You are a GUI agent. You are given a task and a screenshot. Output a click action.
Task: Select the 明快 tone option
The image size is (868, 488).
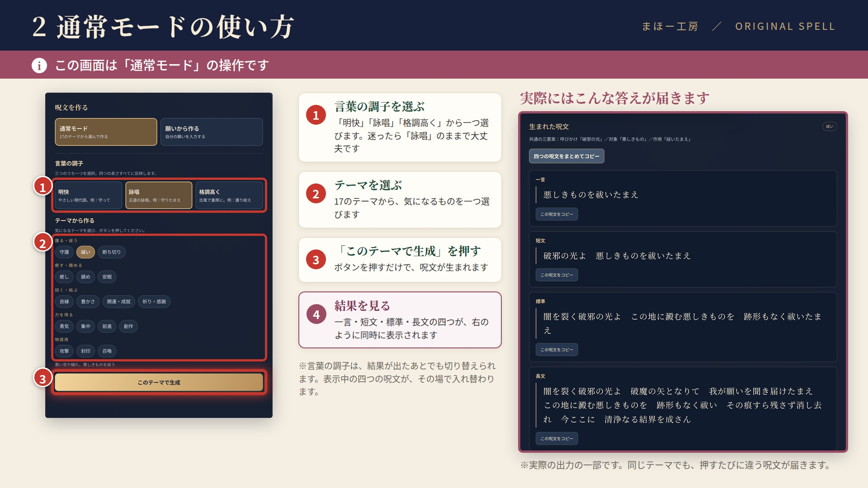point(88,195)
